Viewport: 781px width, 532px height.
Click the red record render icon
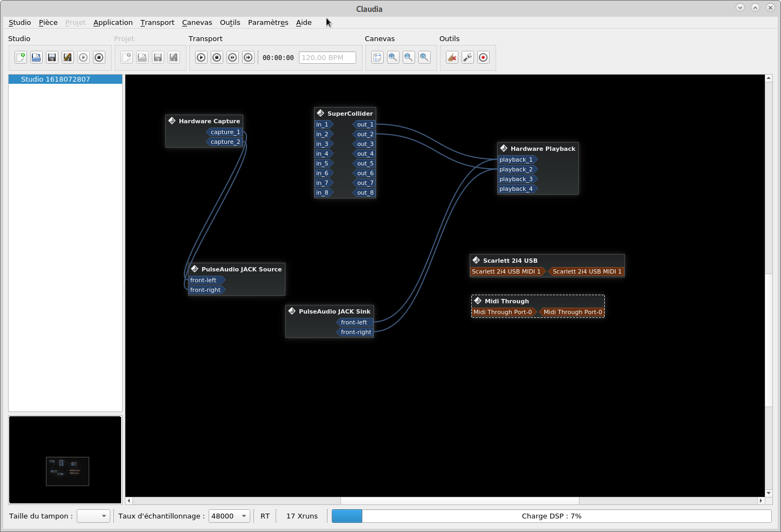483,57
